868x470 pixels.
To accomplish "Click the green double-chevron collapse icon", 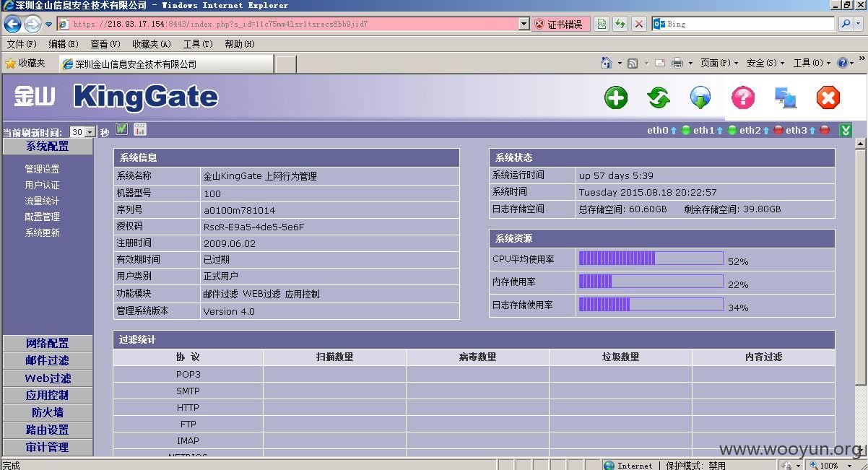I will point(846,130).
